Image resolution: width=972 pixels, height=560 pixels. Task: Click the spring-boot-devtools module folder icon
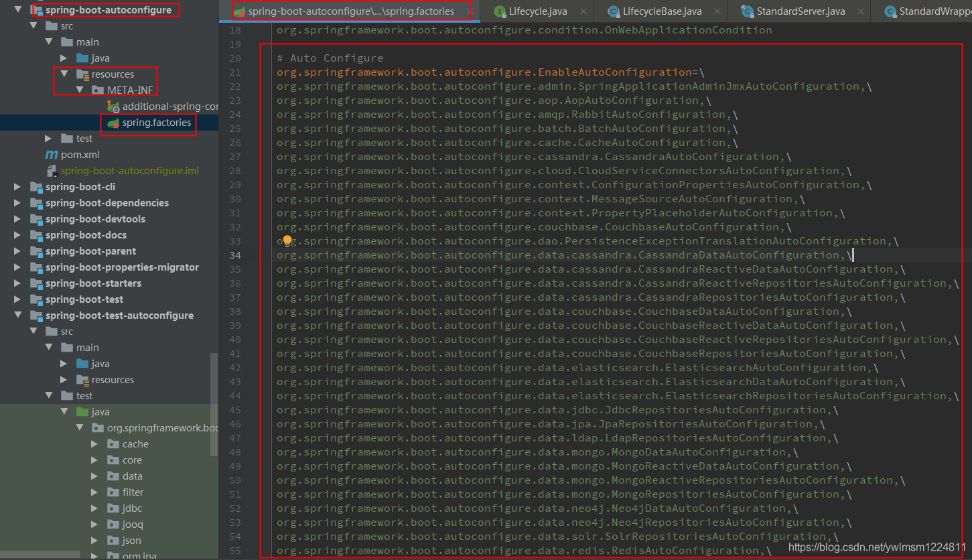36,219
